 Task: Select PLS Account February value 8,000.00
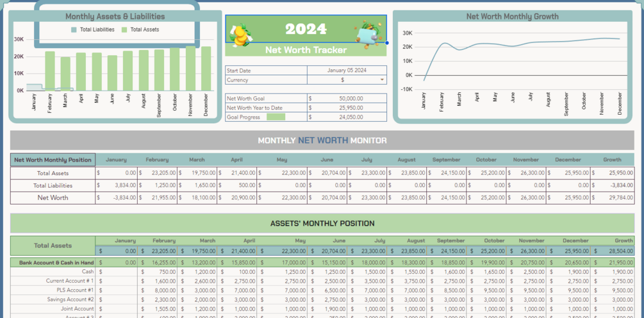coord(158,290)
